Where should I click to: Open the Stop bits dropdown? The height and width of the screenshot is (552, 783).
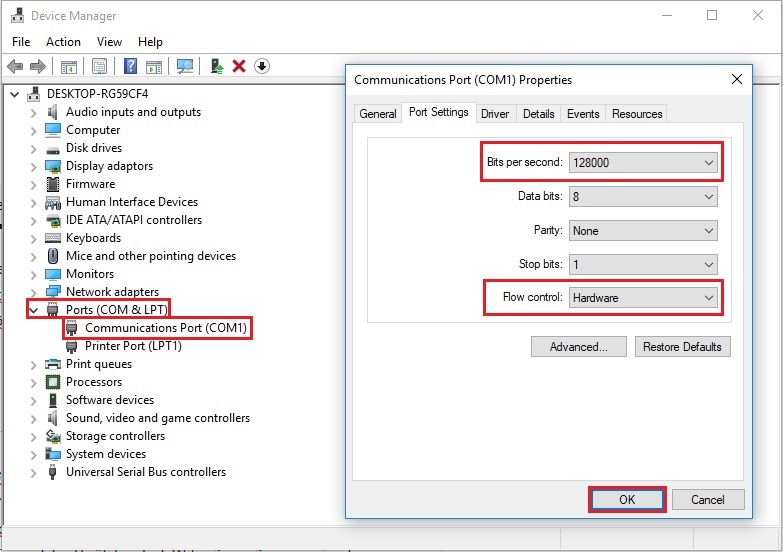pyautogui.click(x=643, y=264)
